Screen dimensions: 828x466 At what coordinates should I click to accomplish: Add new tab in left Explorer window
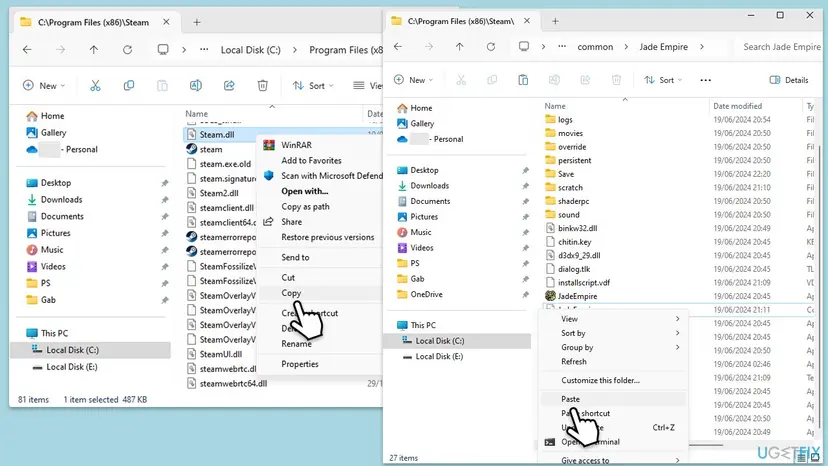[196, 22]
